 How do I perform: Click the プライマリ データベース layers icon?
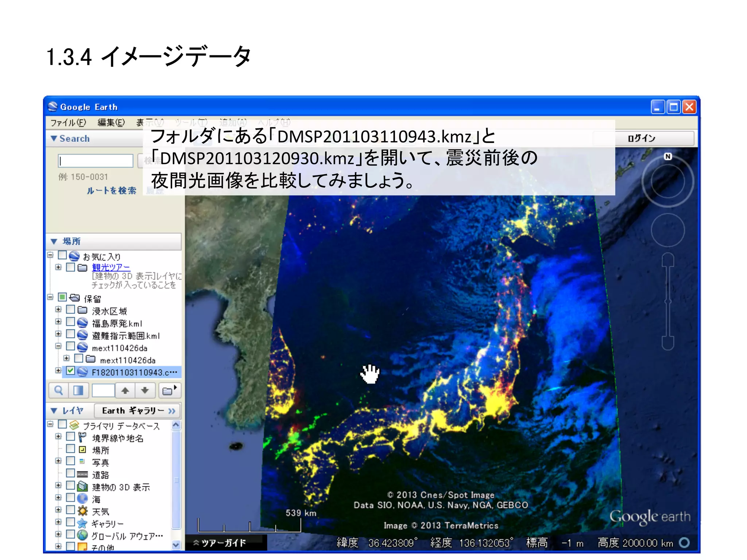(x=74, y=425)
